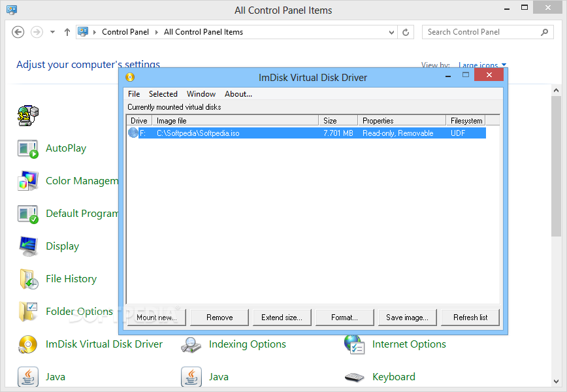567x392 pixels.
Task: Click the Read-only, Removable properties cell
Action: click(x=398, y=133)
